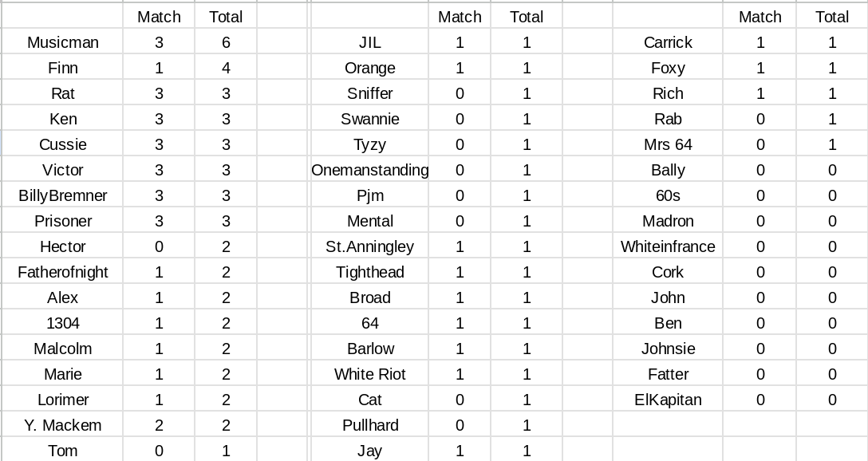Select the Tighthead name cell
Image resolution: width=868 pixels, height=461 pixels.
(369, 272)
